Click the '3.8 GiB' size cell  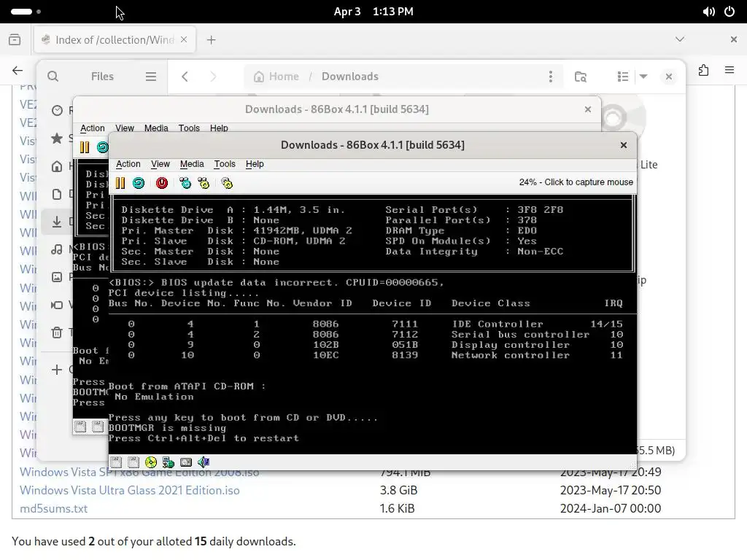pyautogui.click(x=398, y=491)
